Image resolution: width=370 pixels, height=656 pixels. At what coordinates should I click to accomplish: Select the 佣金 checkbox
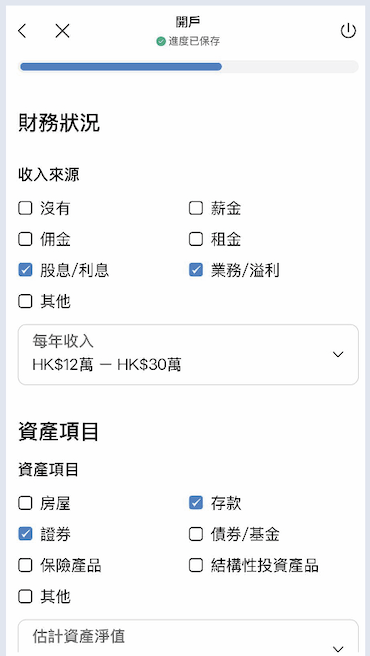[x=25, y=239]
